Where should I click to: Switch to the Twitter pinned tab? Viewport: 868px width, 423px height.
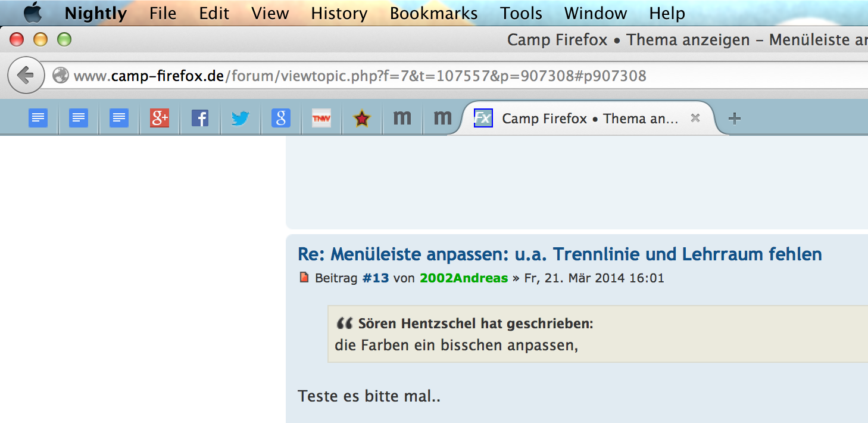241,119
